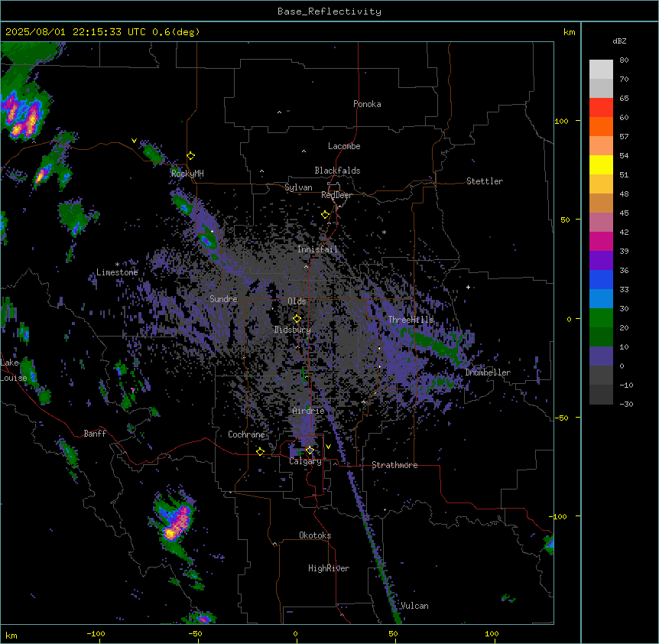This screenshot has width=659, height=644.
Task: Click the Stettler city label
Action: [x=485, y=181]
